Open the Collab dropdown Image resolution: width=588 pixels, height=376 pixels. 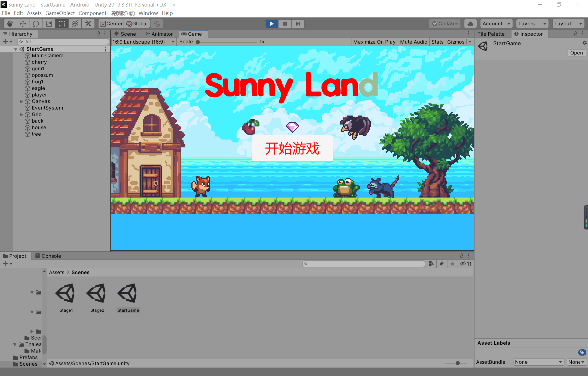[445, 24]
